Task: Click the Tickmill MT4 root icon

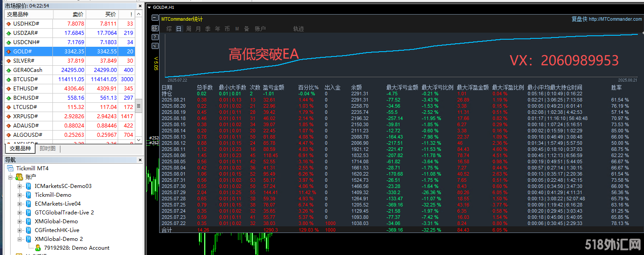Action: coord(10,169)
